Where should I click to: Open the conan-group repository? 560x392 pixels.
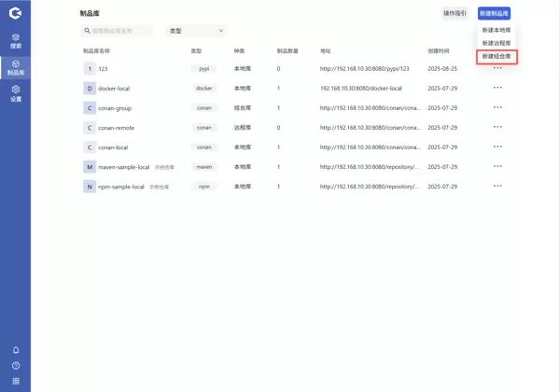coord(114,108)
